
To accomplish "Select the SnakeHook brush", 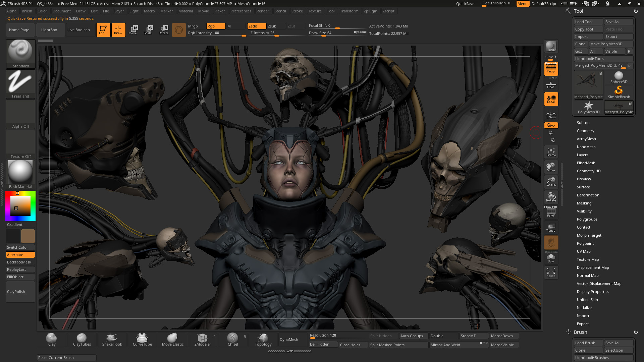I will pyautogui.click(x=112, y=340).
